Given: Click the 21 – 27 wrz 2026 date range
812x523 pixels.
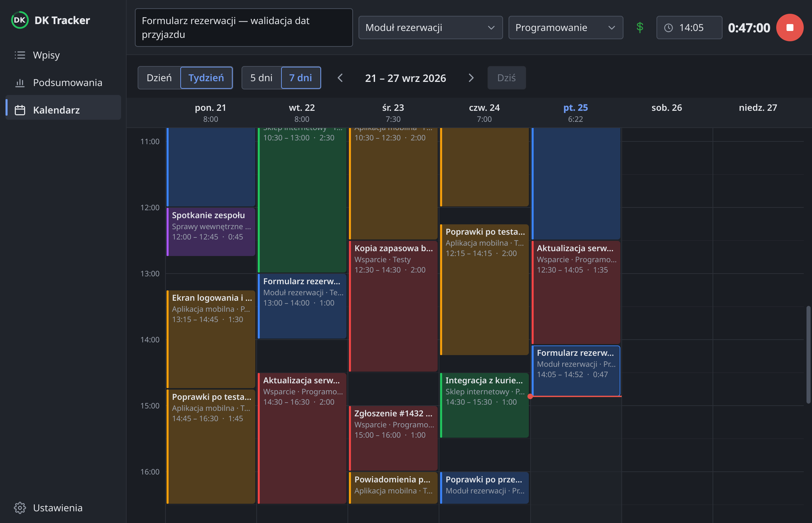Looking at the screenshot, I should (405, 78).
